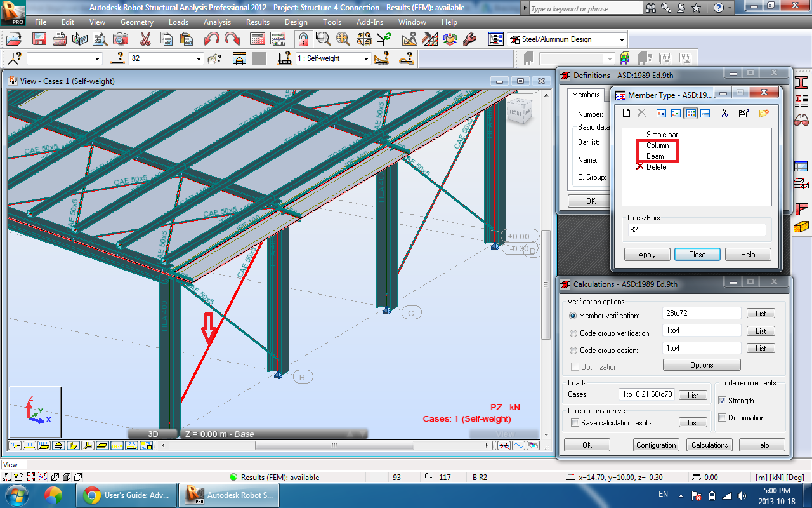This screenshot has height=508, width=812.
Task: Open the Analysis menu
Action: click(x=217, y=22)
